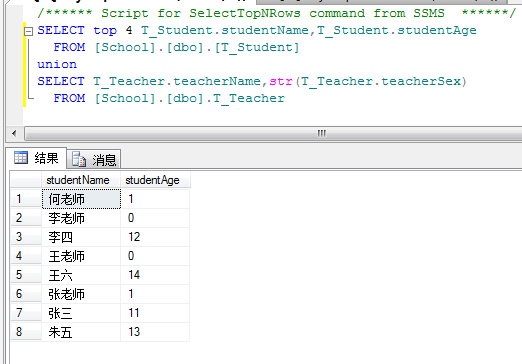522x364 pixels.
Task: Select the cell 何老师 in row 1
Action: click(x=81, y=199)
